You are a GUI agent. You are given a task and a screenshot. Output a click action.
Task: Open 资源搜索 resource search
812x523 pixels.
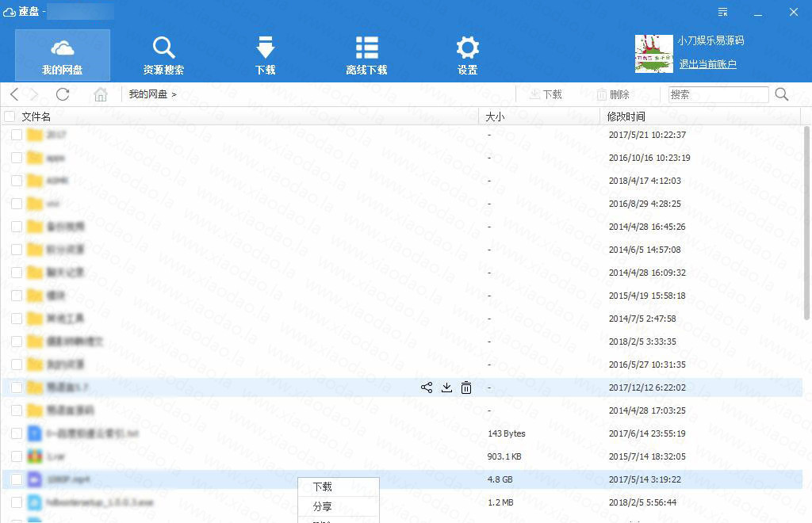(163, 55)
